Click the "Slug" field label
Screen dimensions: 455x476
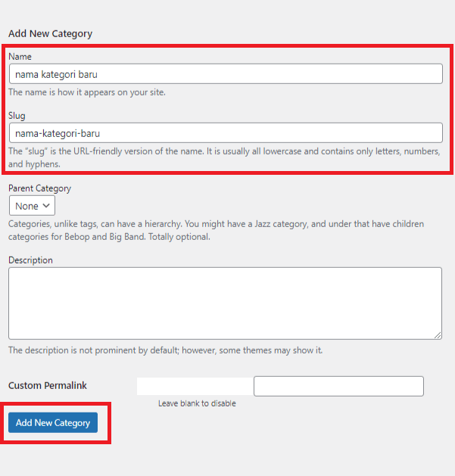17,116
